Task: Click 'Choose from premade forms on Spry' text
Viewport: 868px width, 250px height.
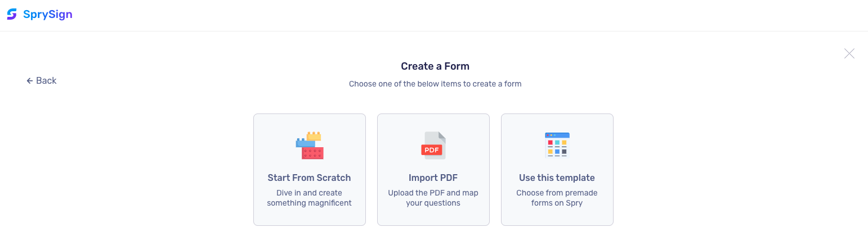Action: pos(557,198)
